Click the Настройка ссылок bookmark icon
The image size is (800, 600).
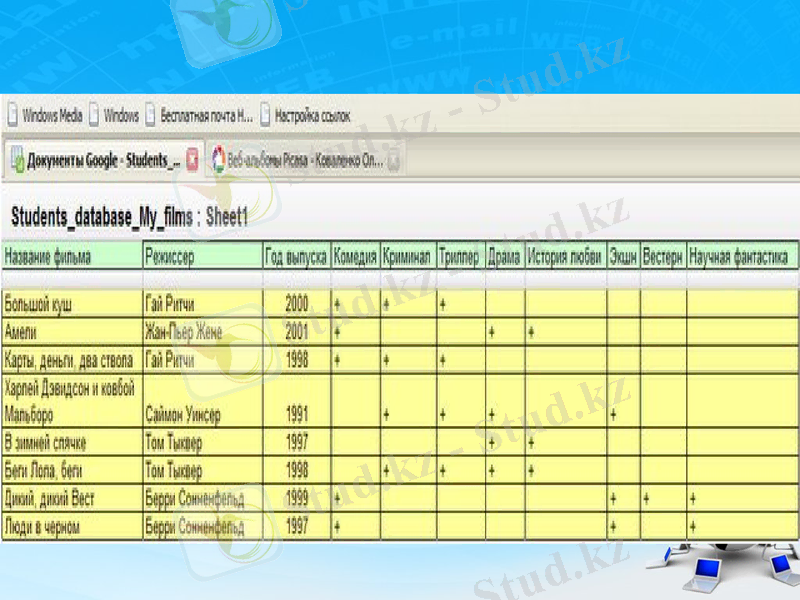[266, 116]
